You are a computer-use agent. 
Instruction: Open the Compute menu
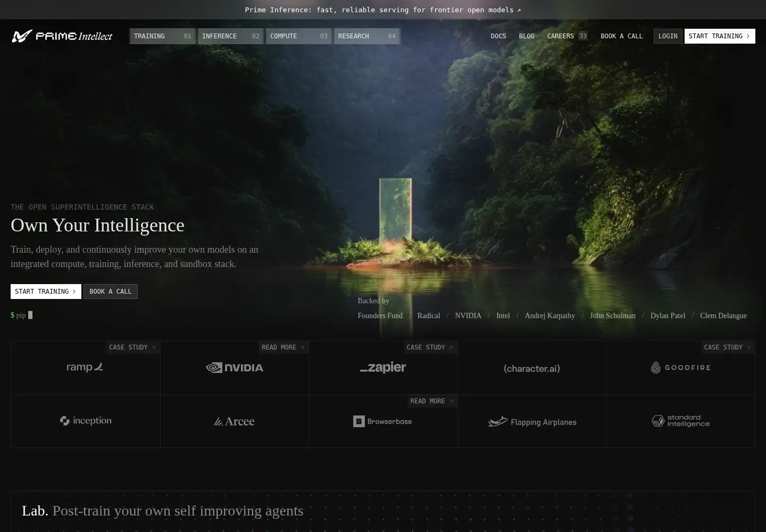(299, 36)
